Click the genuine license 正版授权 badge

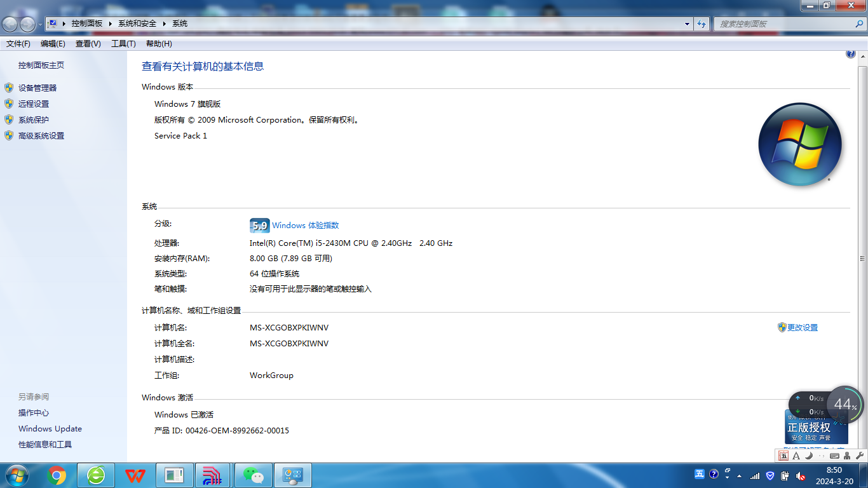[817, 428]
